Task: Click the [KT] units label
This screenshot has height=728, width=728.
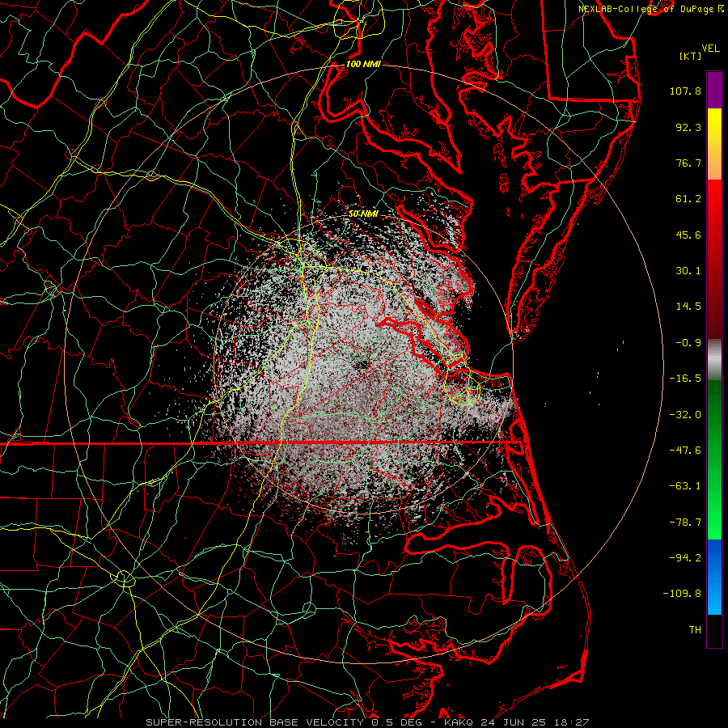Action: pyautogui.click(x=691, y=56)
